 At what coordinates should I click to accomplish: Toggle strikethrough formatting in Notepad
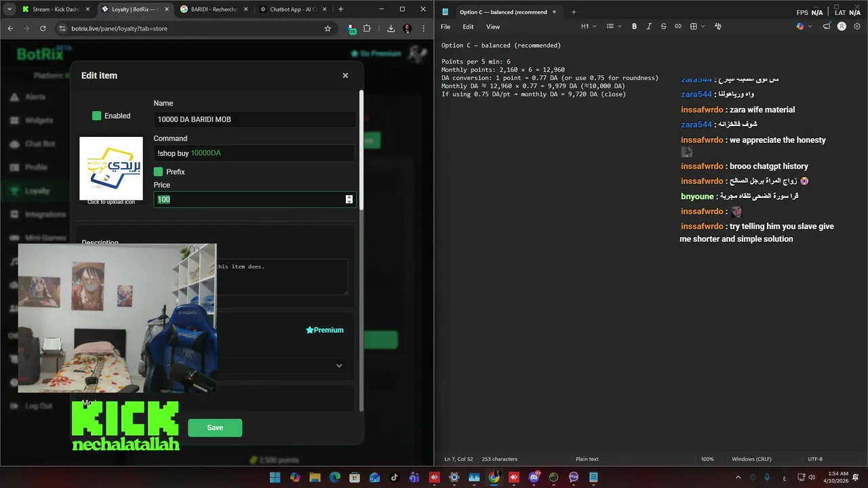663,26
